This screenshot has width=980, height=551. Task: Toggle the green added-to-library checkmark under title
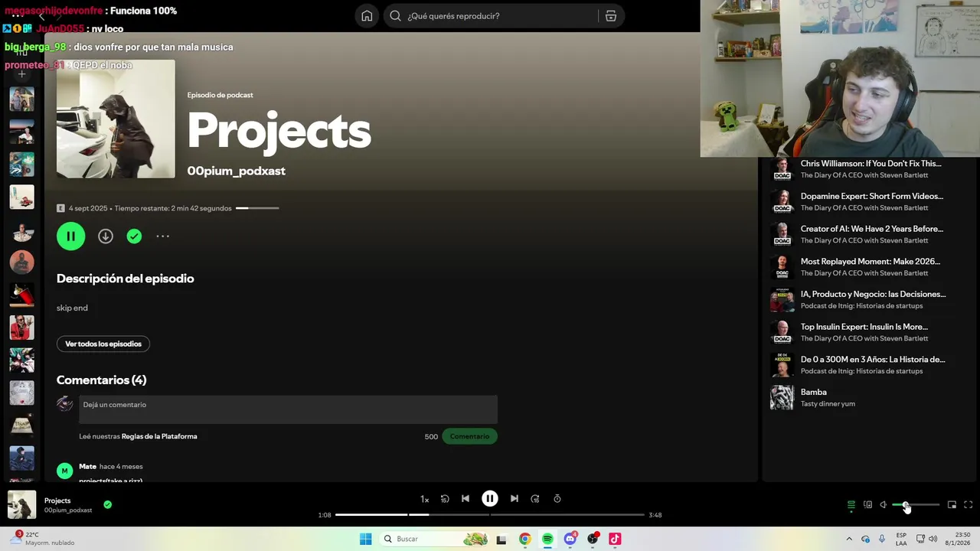click(134, 236)
